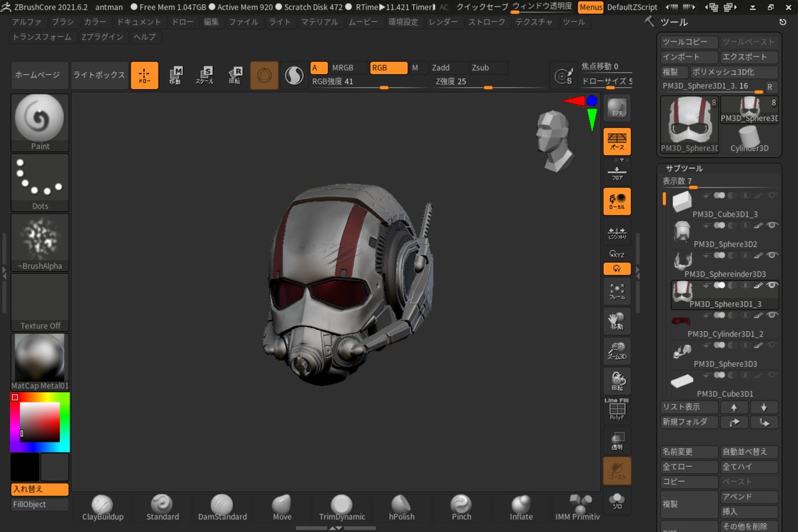This screenshot has height=532, width=798.
Task: Pick a color in the color picker square
Action: click(x=40, y=422)
